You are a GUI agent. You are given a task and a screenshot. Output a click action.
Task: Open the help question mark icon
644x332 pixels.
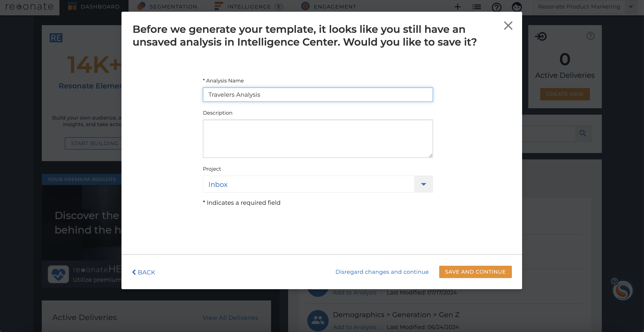[x=497, y=7]
